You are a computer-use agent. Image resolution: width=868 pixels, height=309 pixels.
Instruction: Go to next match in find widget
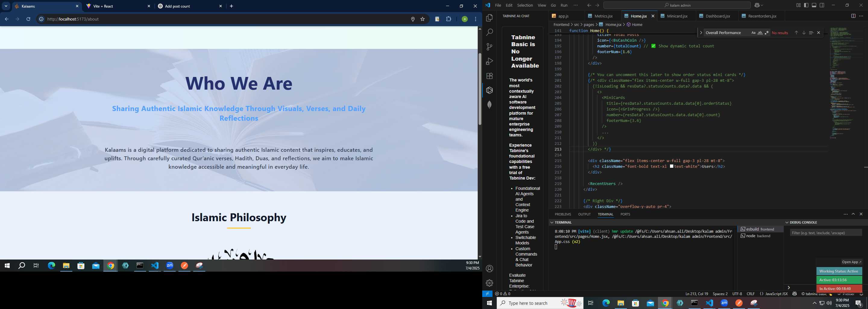804,33
